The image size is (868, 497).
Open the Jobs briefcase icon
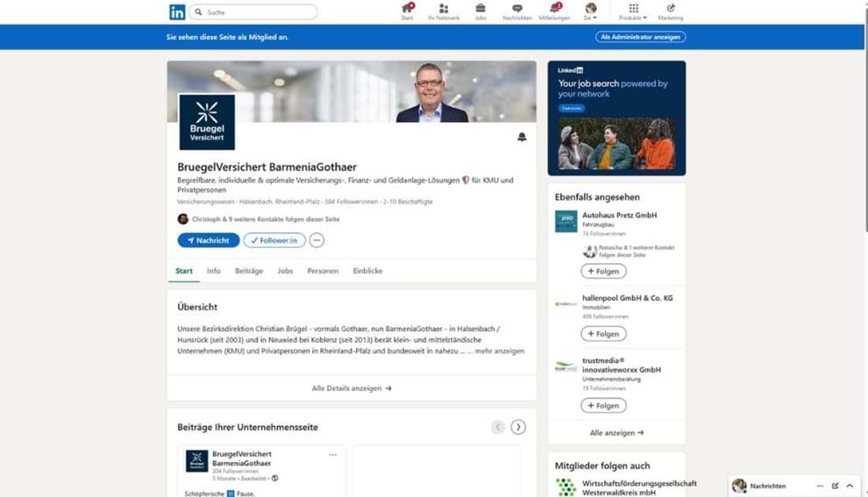click(480, 11)
